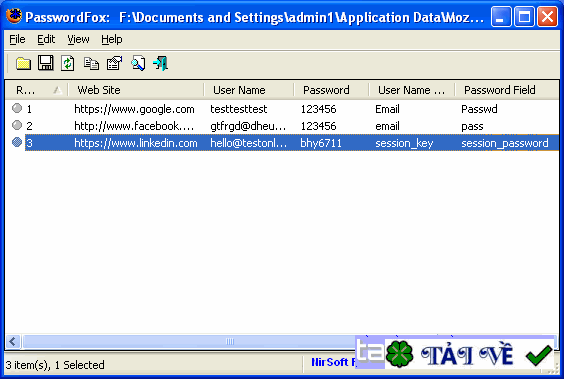Screen dimensions: 564x379
Task: Click the NirSoft link in status bar
Action: click(333, 362)
